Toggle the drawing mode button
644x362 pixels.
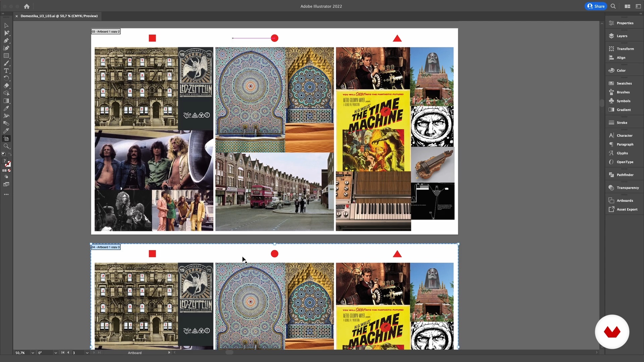[x=6, y=177]
